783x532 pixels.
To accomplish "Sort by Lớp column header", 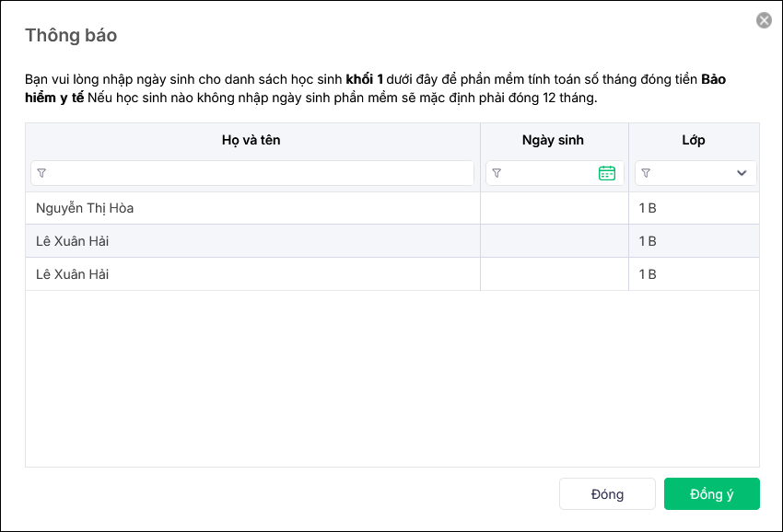I will [695, 140].
